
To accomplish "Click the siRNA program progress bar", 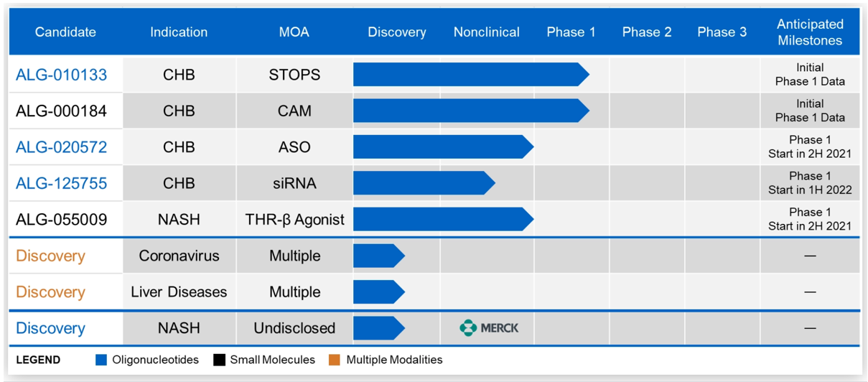I will 420,184.
